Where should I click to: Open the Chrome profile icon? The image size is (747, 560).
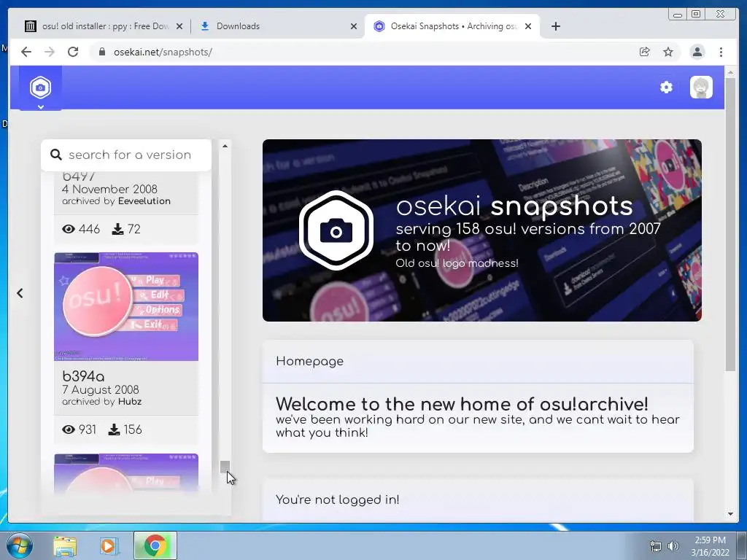[x=697, y=52]
